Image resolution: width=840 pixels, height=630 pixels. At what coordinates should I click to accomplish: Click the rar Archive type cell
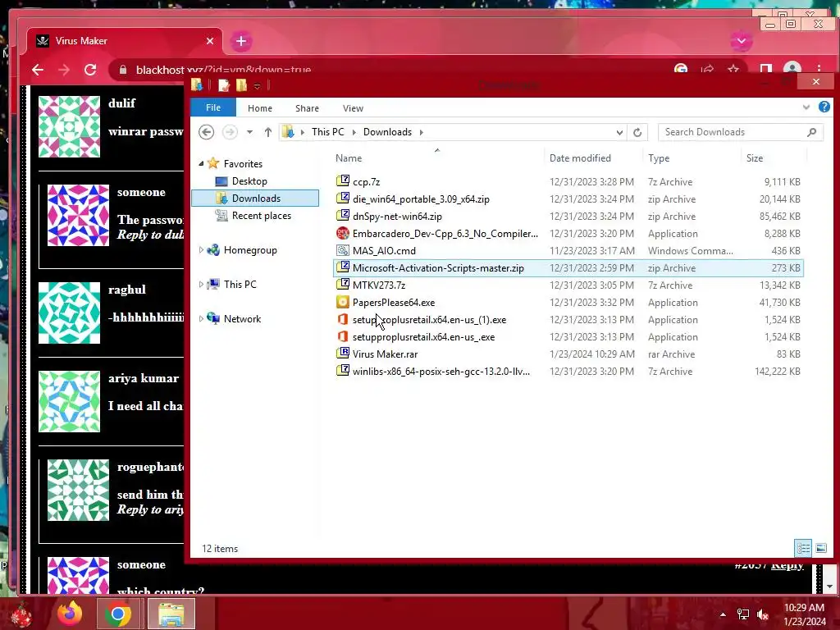(x=671, y=354)
